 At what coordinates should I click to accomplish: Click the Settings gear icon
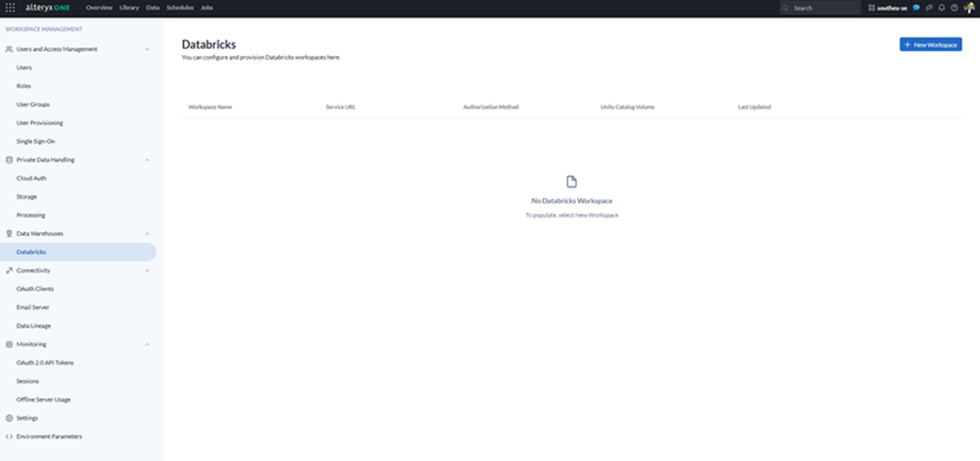(x=9, y=418)
